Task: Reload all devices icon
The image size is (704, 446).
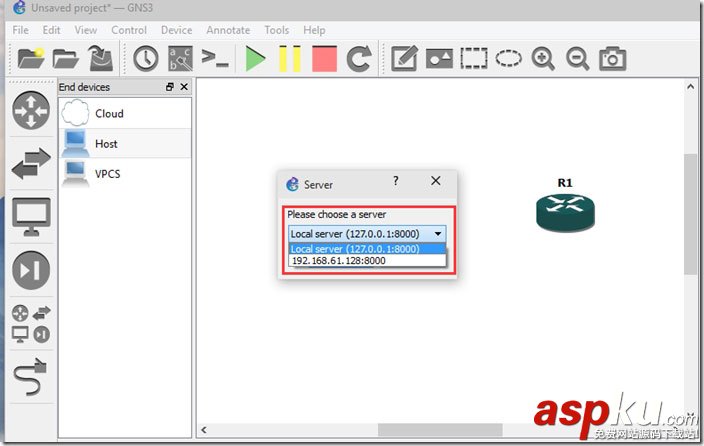Action: coord(359,59)
